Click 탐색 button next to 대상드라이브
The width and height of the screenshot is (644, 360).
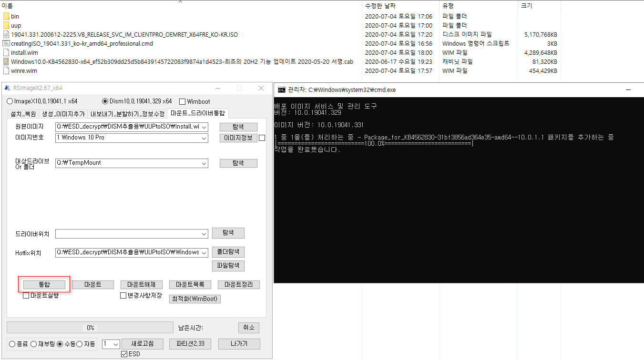click(238, 163)
